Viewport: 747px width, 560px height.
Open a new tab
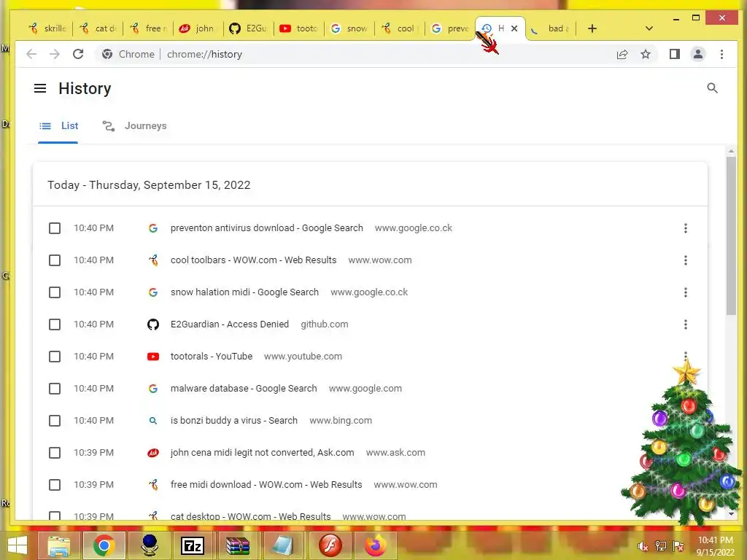592,28
